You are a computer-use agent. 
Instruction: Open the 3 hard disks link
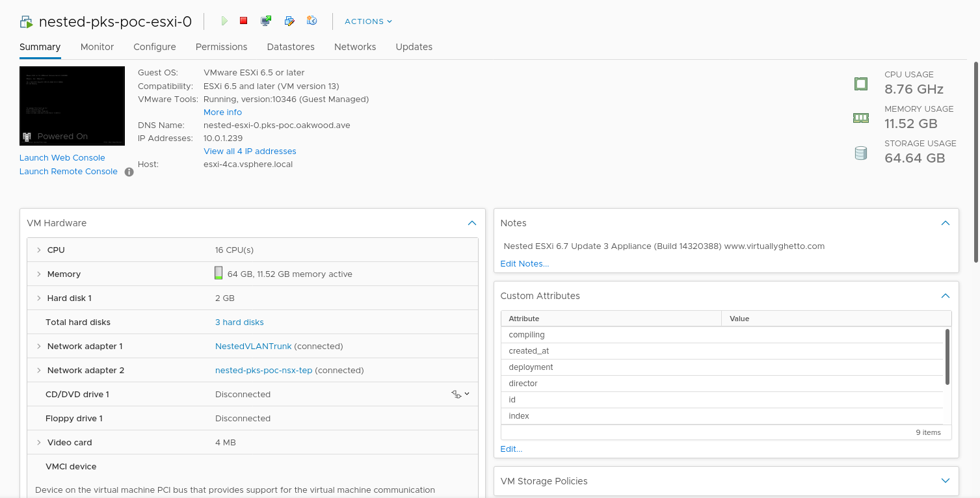click(239, 322)
